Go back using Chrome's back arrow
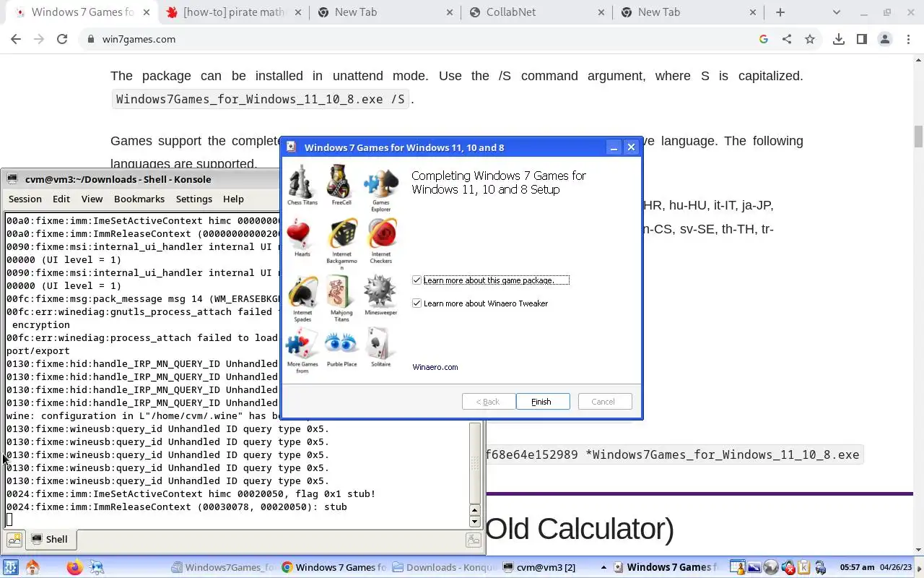This screenshot has width=924, height=578. coord(16,39)
